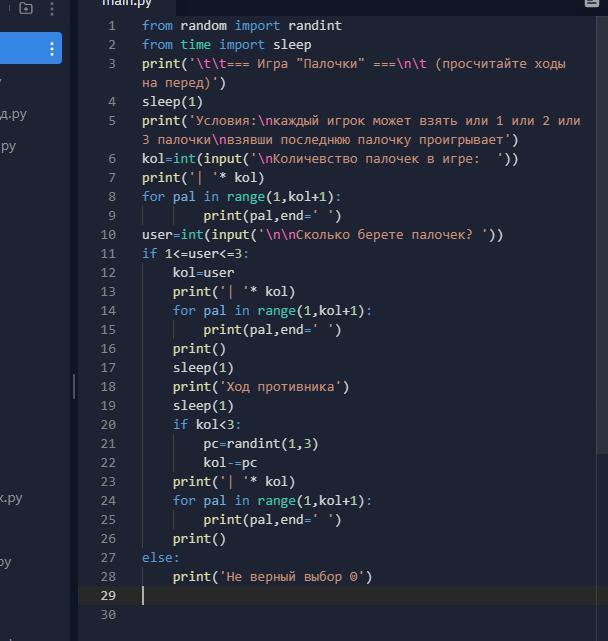Open the selected file's three-dot menu
608x641 pixels.
tap(52, 49)
